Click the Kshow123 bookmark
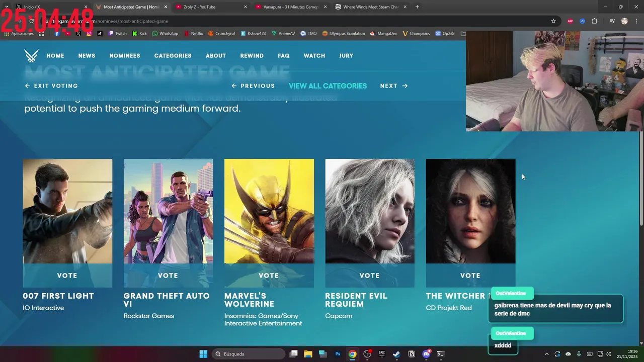This screenshot has height=362, width=644. tap(253, 34)
